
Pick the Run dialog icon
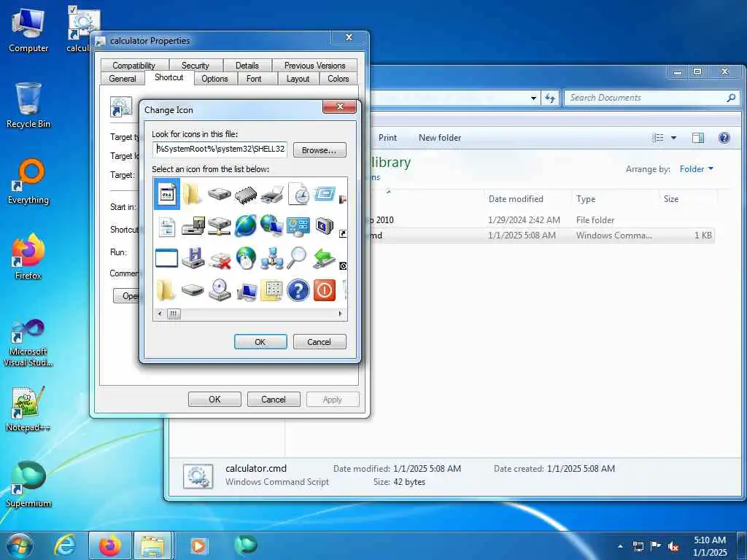(x=325, y=195)
